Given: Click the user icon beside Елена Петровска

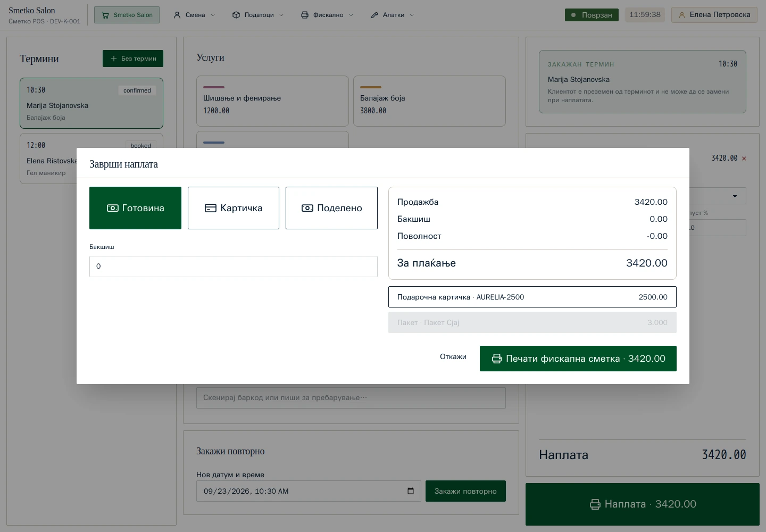Looking at the screenshot, I should pos(682,15).
